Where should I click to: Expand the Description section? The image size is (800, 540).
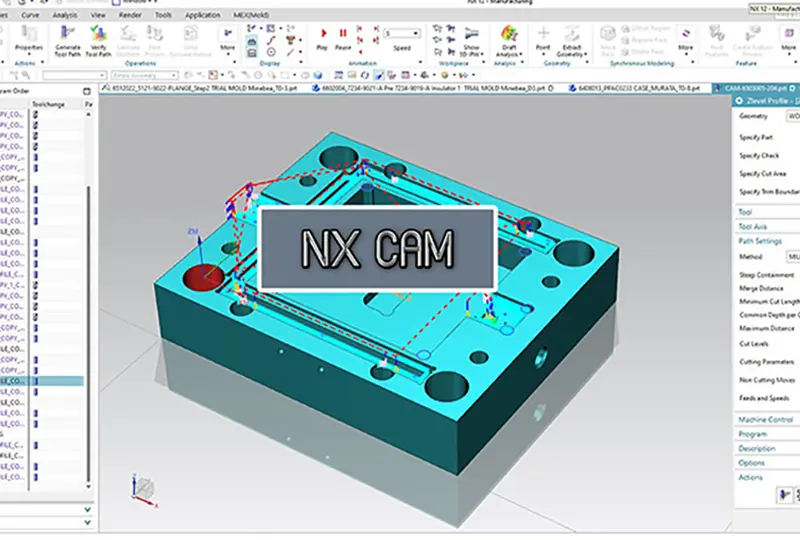tap(757, 449)
